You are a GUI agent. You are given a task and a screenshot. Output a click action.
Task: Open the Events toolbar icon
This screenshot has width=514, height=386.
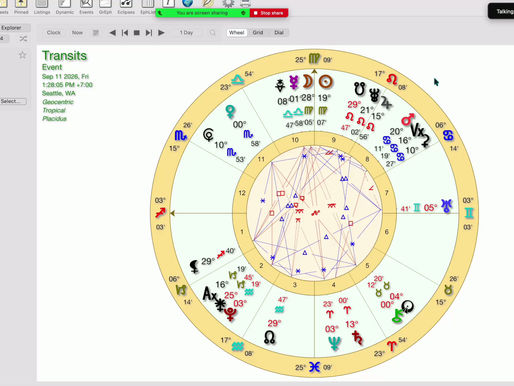click(x=86, y=7)
